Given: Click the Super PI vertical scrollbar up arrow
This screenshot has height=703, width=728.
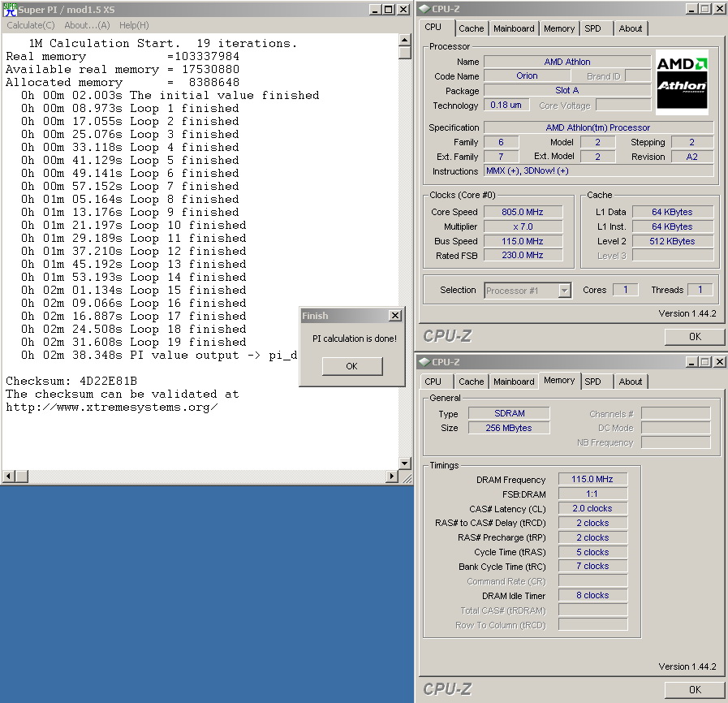Looking at the screenshot, I should pyautogui.click(x=404, y=41).
